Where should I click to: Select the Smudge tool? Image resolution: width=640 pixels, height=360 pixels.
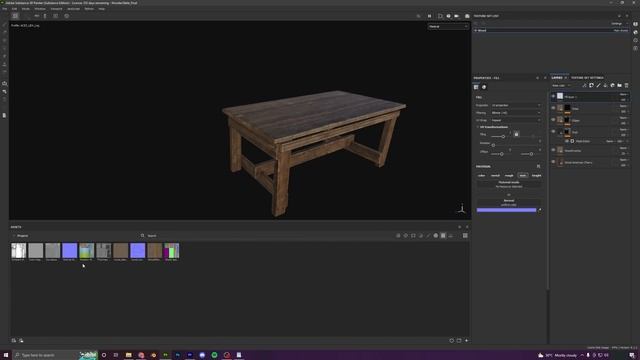tap(4, 56)
